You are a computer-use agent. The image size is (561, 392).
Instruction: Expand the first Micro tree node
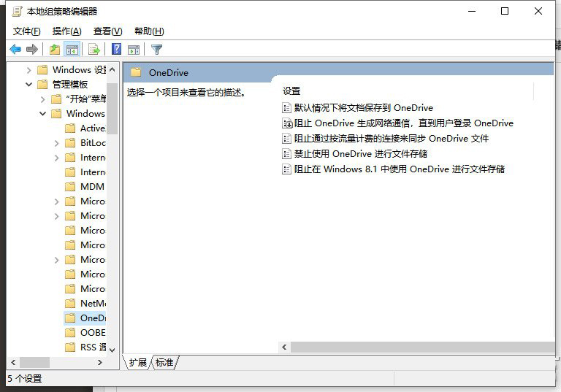pyautogui.click(x=56, y=201)
